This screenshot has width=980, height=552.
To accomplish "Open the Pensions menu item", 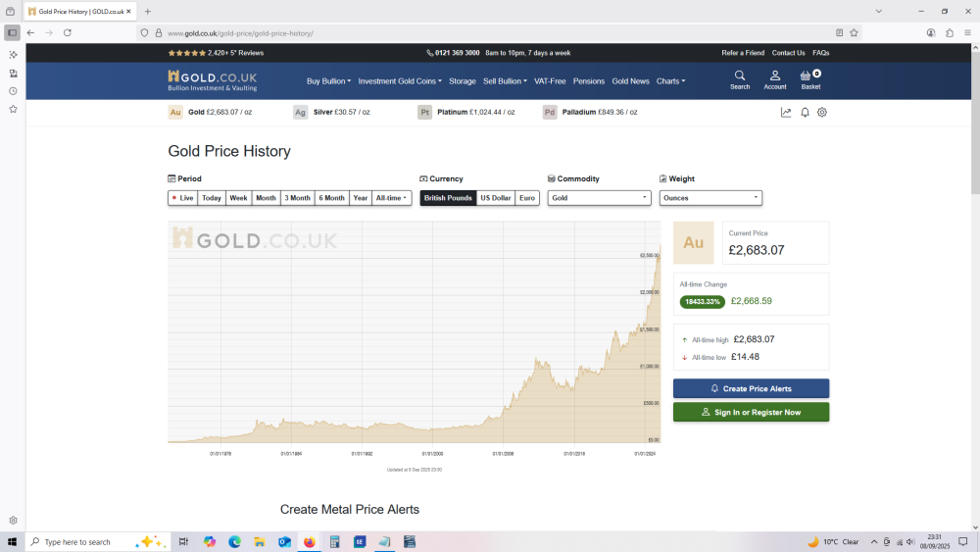I will pos(589,81).
